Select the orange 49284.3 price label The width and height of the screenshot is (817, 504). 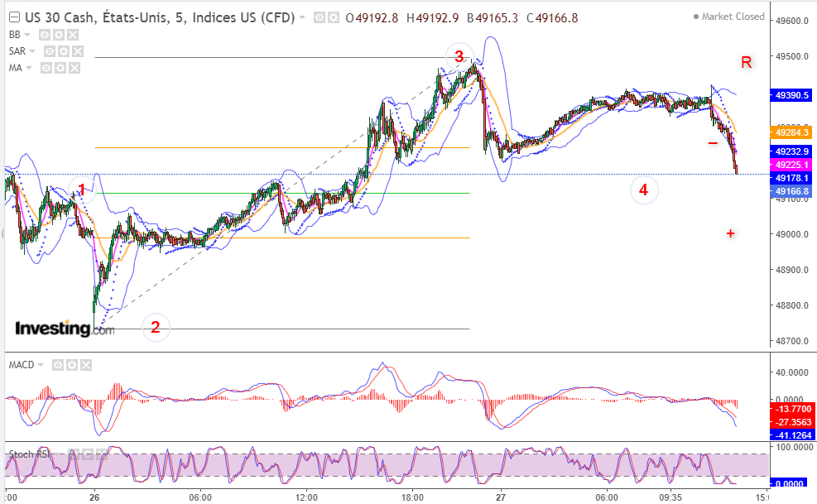tap(791, 132)
